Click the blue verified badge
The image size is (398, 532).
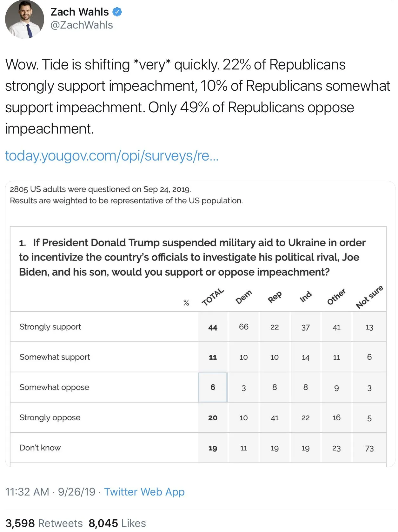click(x=117, y=12)
